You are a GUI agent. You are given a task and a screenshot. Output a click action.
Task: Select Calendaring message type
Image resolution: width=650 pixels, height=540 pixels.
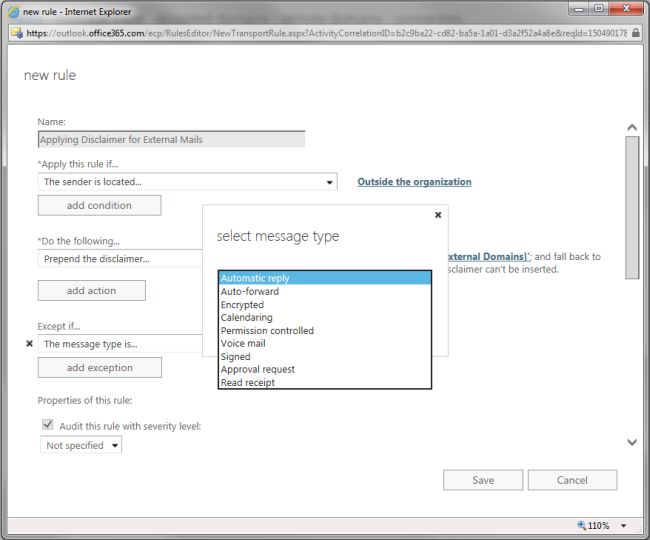coord(325,317)
